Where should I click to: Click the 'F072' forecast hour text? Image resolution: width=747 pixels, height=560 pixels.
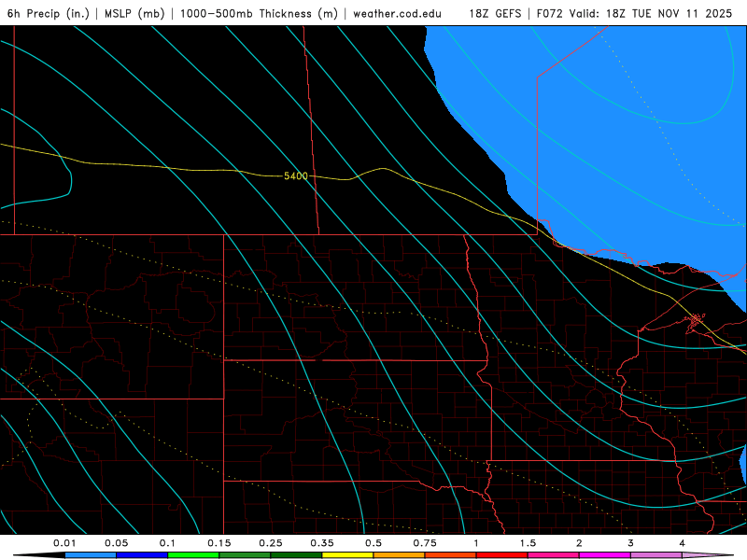tap(550, 13)
